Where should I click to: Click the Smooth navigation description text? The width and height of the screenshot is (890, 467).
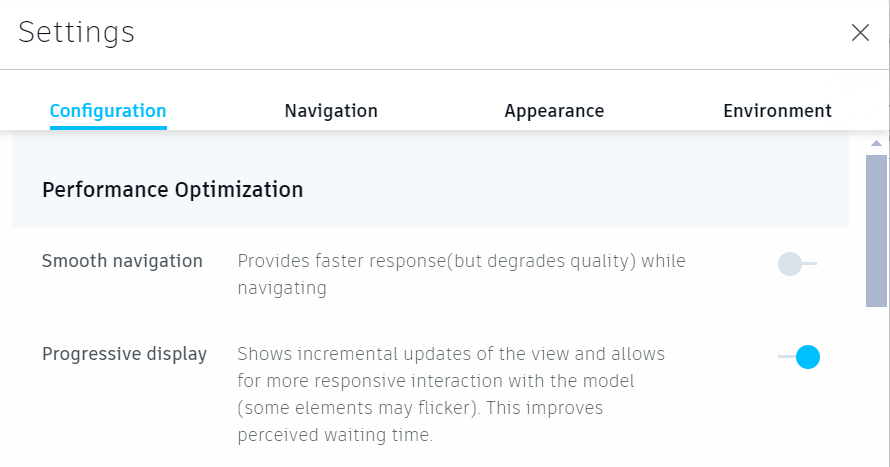click(461, 274)
